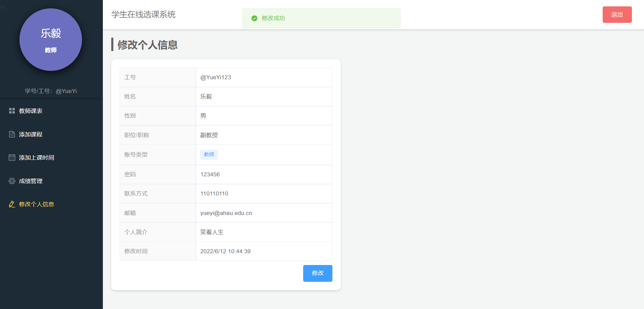The width and height of the screenshot is (644, 309).
Task: Click the 姓名 label cell
Action: 158,96
